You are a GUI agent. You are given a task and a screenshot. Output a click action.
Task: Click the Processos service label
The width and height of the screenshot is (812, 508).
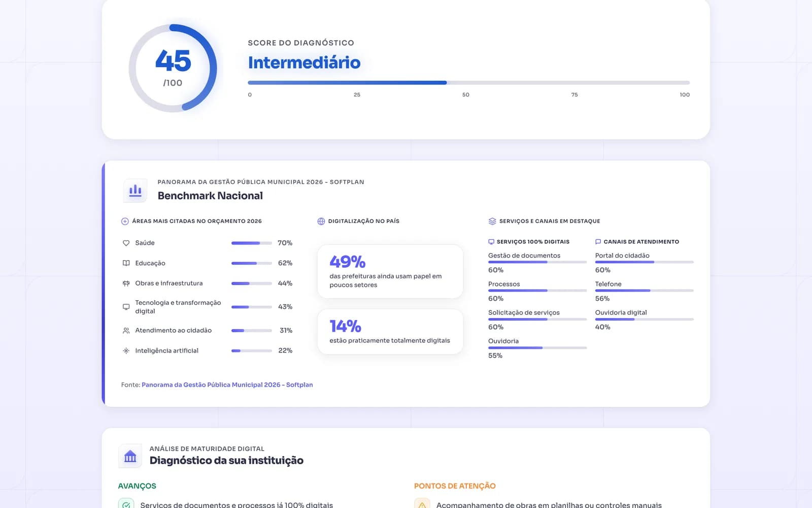coord(504,284)
